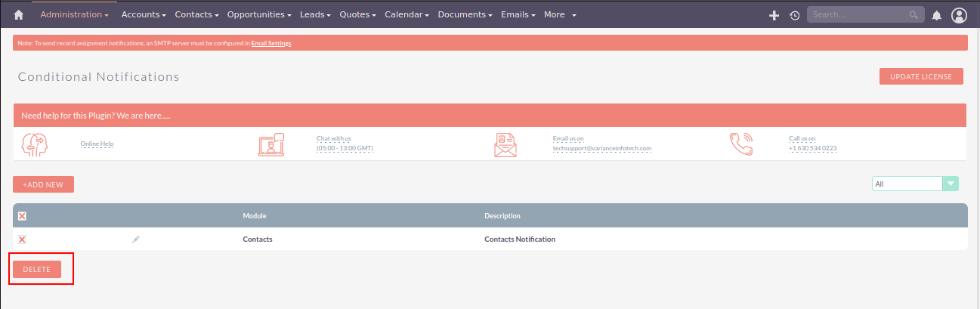Click the search magnifier icon
Viewport: 980px width, 309px height.
click(914, 14)
